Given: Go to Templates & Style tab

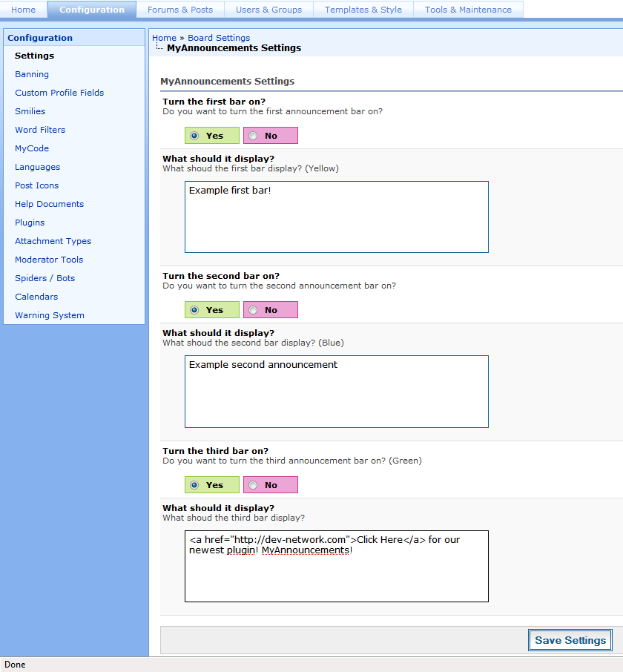Looking at the screenshot, I should tap(363, 10).
